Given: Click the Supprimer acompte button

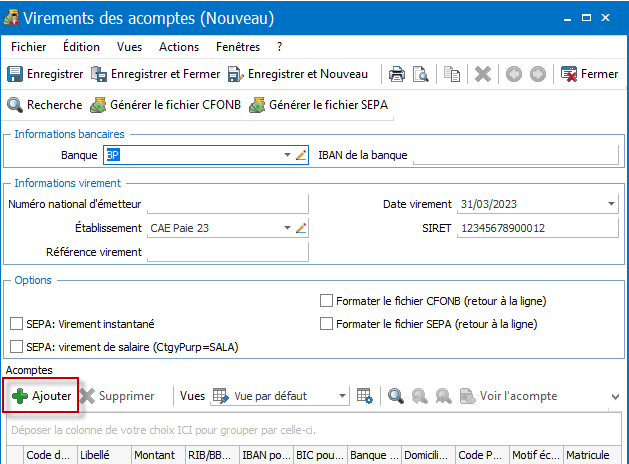Looking at the screenshot, I should [117, 396].
